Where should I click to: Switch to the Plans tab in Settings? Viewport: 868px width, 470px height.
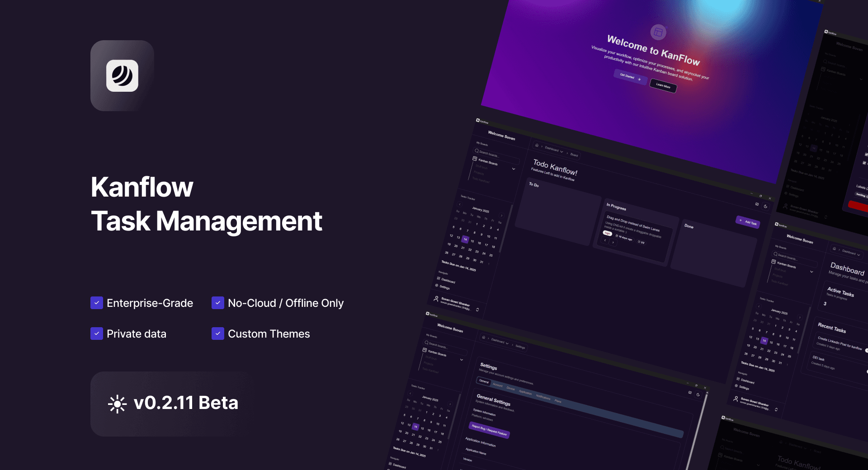click(x=558, y=401)
